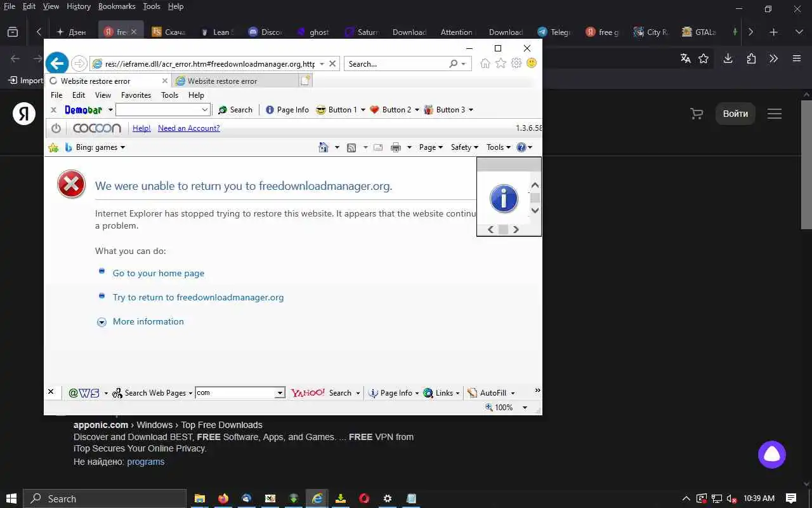Expand the Button 2 dropdown

pyautogui.click(x=417, y=110)
